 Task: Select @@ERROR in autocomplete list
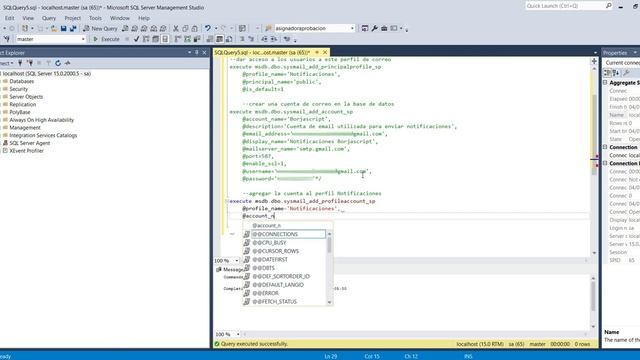(x=265, y=293)
